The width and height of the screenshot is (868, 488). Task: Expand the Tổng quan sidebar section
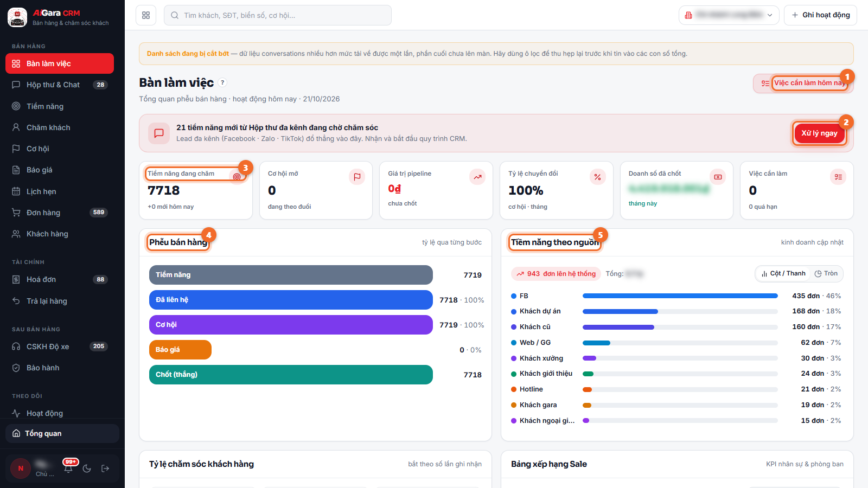(62, 433)
